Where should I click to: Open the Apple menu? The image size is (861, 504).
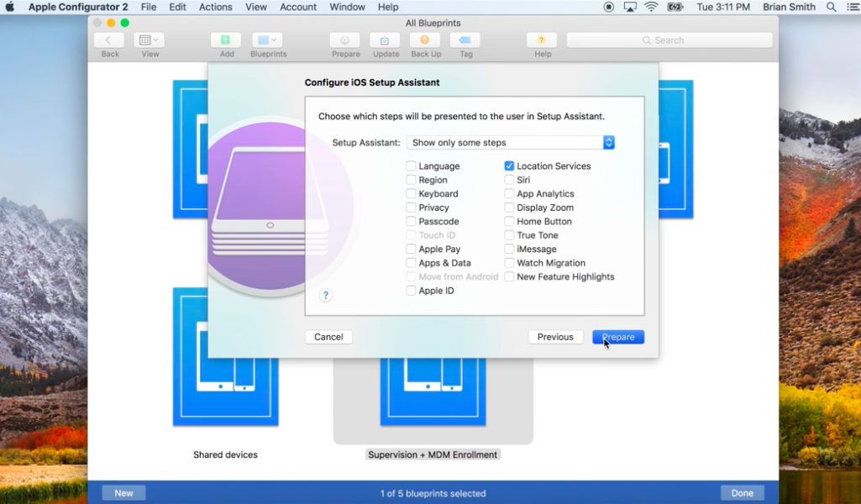(x=9, y=7)
